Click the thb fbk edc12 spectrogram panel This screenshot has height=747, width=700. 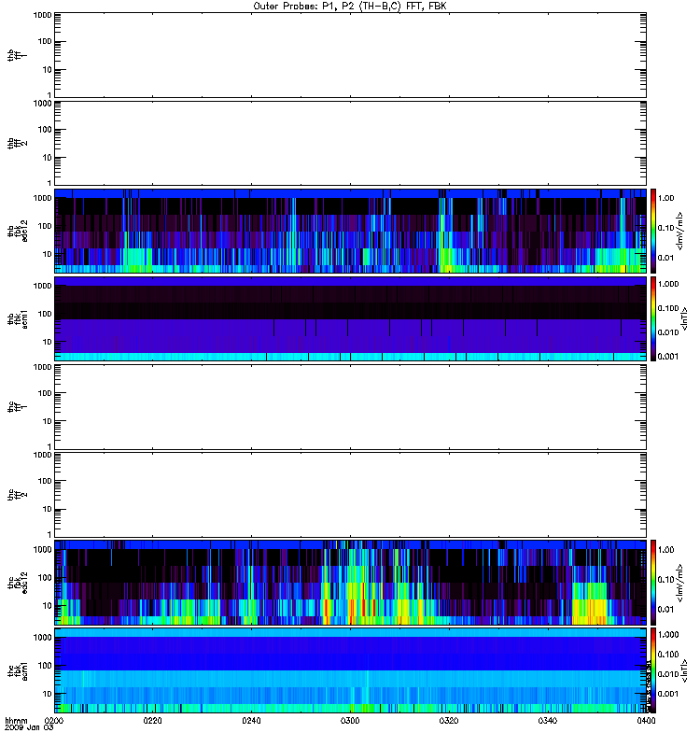coord(350,231)
